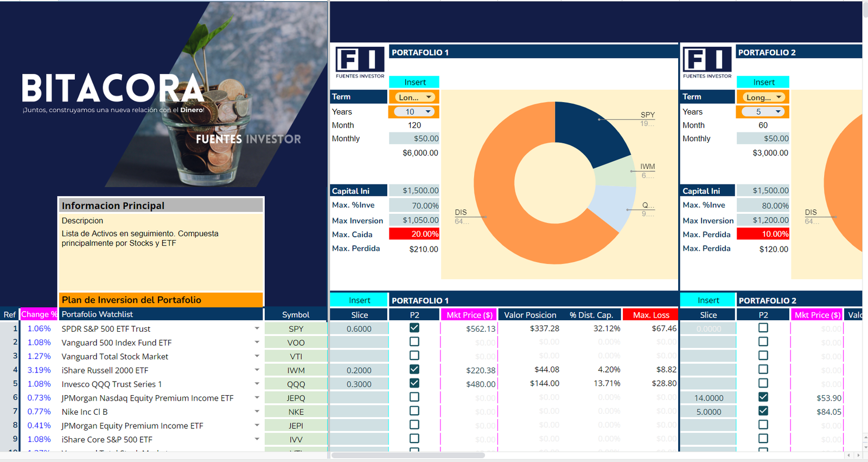868x462 pixels.
Task: Click the JEPQ symbol cell
Action: click(x=296, y=398)
